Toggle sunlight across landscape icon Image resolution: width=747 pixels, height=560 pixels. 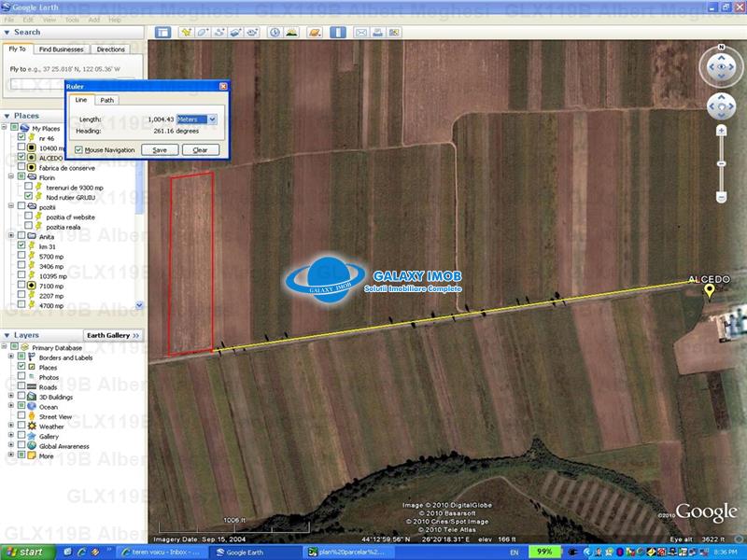coord(292,33)
